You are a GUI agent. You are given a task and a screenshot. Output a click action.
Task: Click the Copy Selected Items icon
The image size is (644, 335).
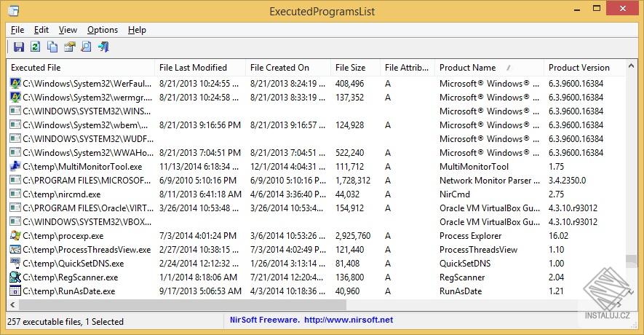[52, 47]
